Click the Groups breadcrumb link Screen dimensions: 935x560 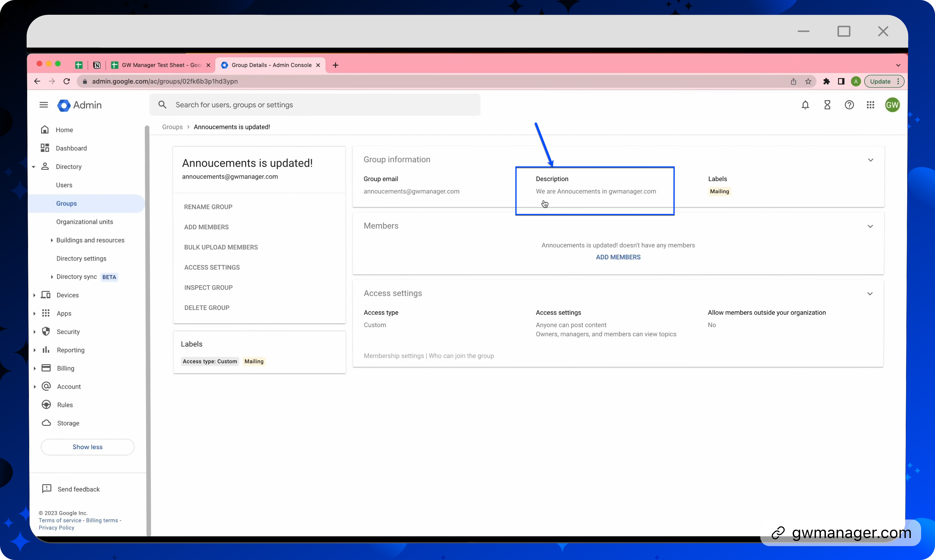coord(172,127)
